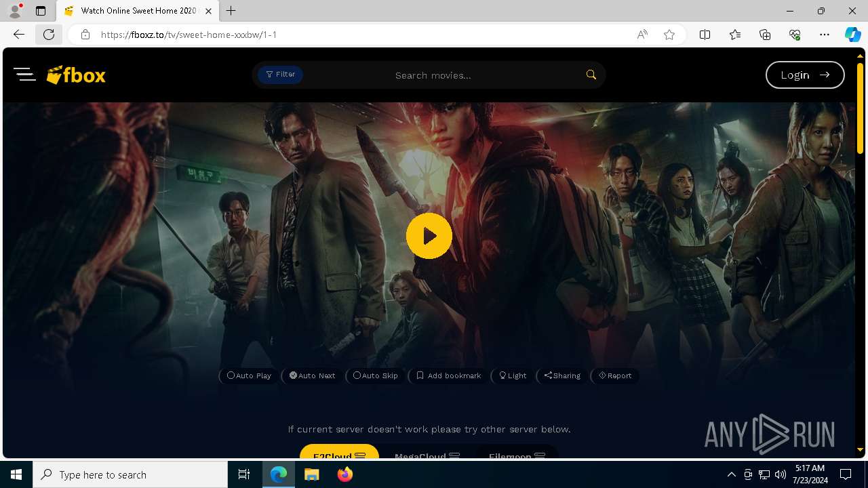The image size is (868, 488).
Task: Add bookmark for this show
Action: [448, 375]
